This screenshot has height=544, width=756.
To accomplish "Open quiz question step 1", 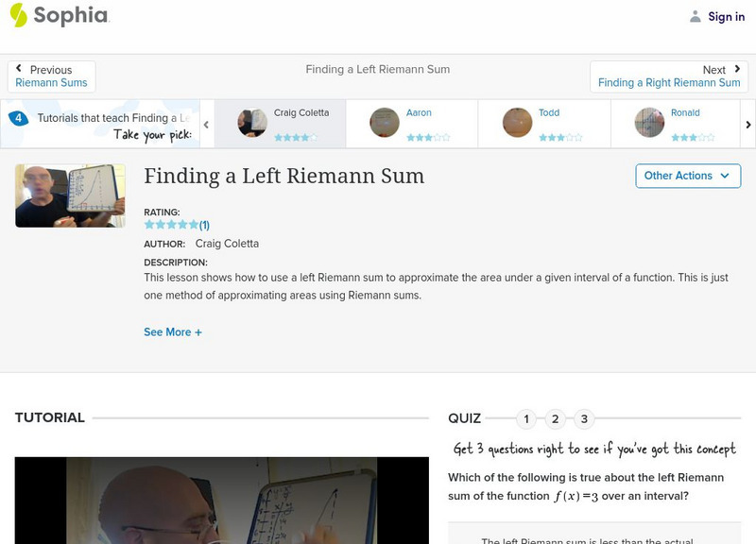I will pos(525,417).
